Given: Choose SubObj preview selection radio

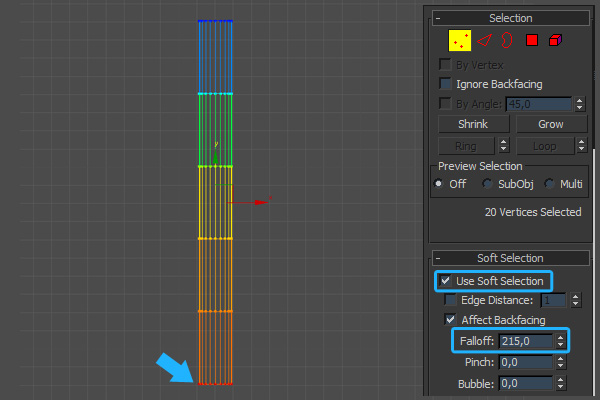Looking at the screenshot, I should click(488, 184).
